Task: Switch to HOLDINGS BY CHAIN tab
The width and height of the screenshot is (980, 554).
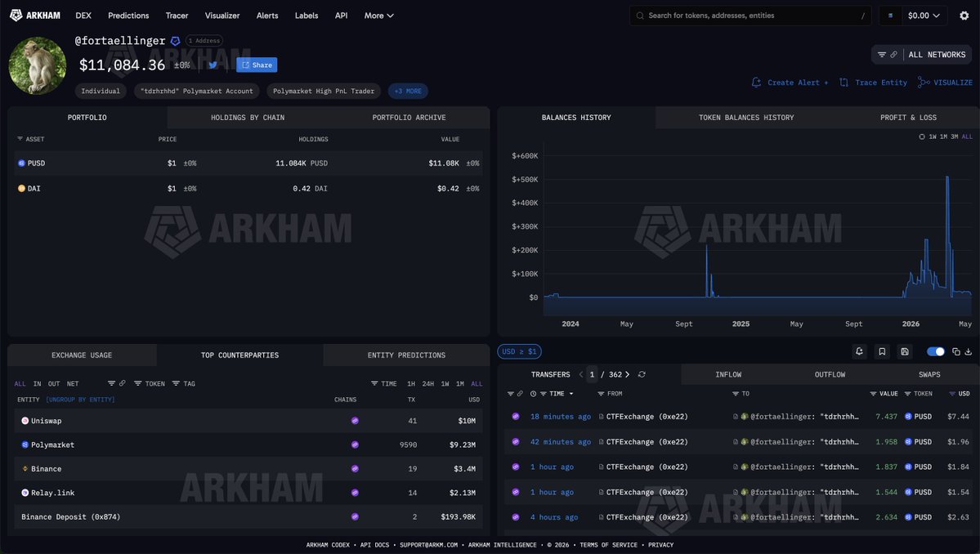Action: [x=248, y=118]
